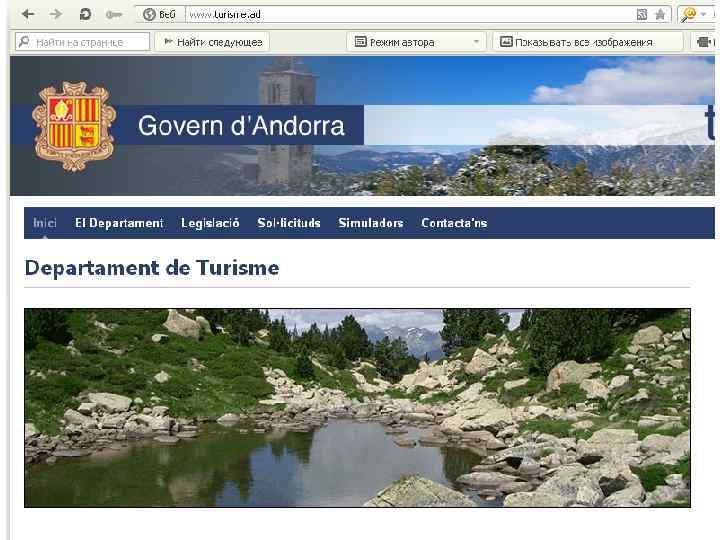Screen dimensions: 720x540
Task: Click the camera icon at toolbar edge
Action: coord(704,42)
